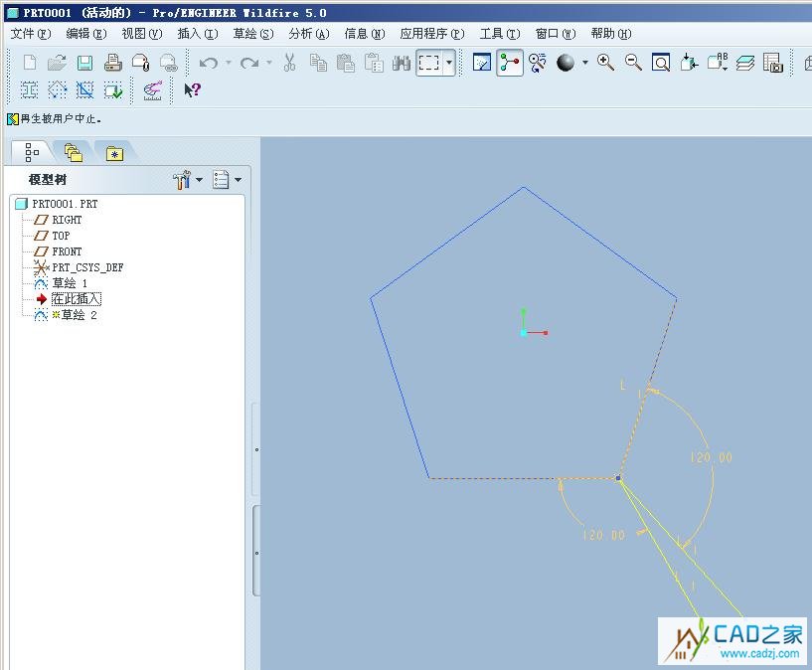Select PRT0001.PRT in the model tree
The image size is (812, 670).
pyautogui.click(x=65, y=204)
